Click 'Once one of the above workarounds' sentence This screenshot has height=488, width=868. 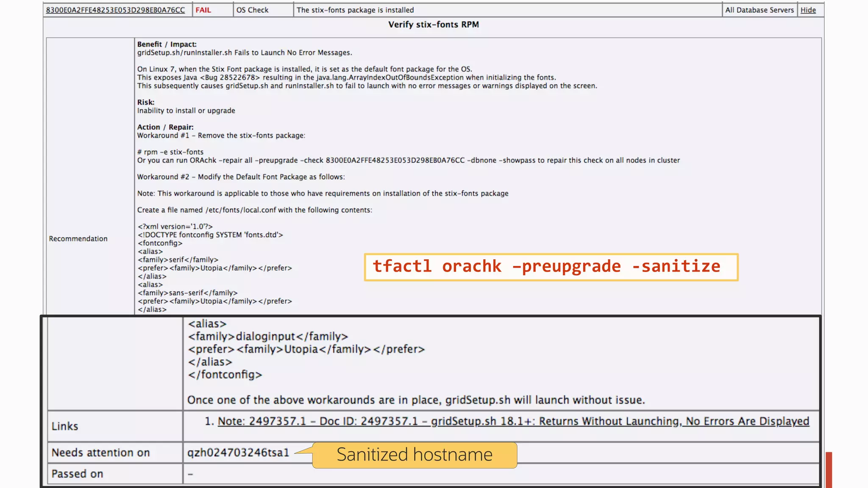pyautogui.click(x=416, y=400)
